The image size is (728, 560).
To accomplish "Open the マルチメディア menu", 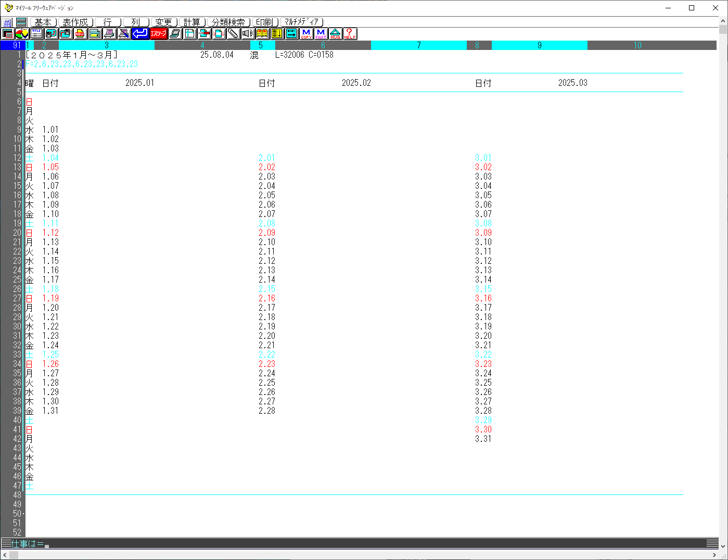I will (302, 22).
